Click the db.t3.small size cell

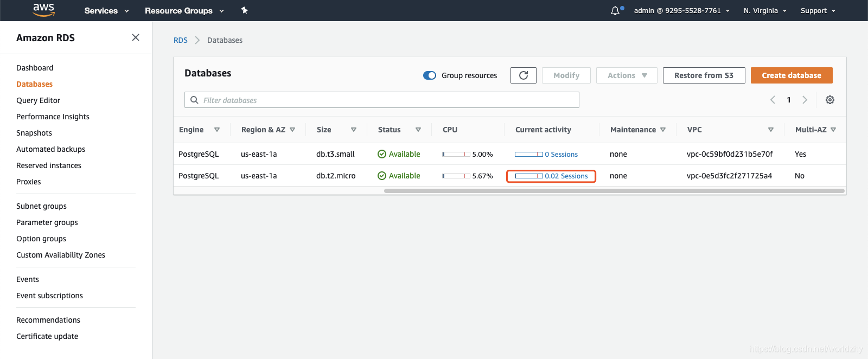[x=335, y=154]
